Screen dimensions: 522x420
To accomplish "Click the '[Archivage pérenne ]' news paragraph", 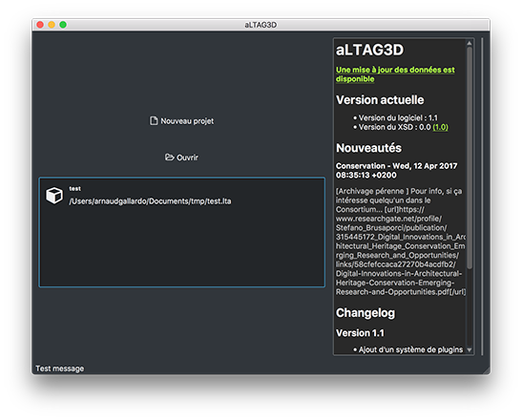I will (401, 241).
